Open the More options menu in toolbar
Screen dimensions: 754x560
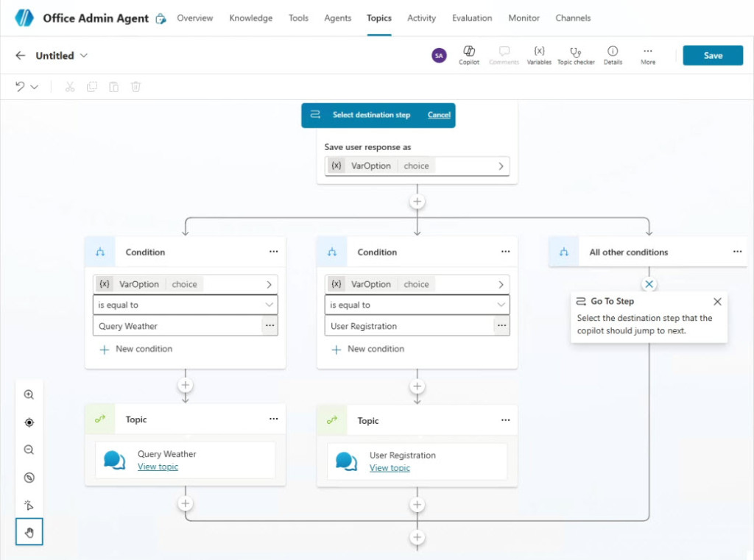click(648, 55)
